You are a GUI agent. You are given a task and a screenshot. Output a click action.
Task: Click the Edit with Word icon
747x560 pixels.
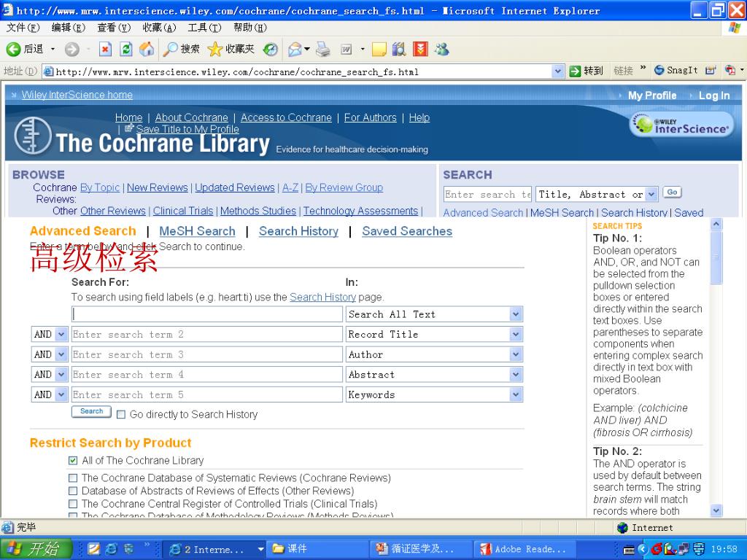click(347, 49)
